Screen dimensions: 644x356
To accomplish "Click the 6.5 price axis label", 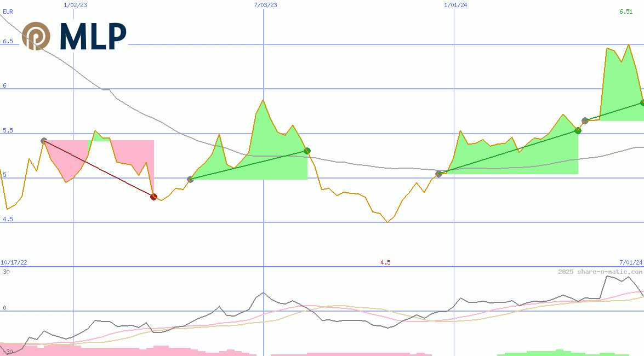I will (8, 41).
